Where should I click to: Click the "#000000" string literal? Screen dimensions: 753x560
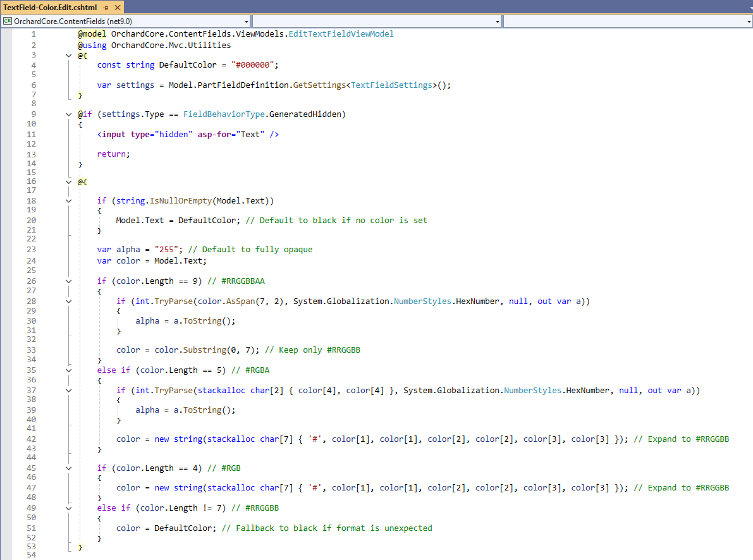252,65
